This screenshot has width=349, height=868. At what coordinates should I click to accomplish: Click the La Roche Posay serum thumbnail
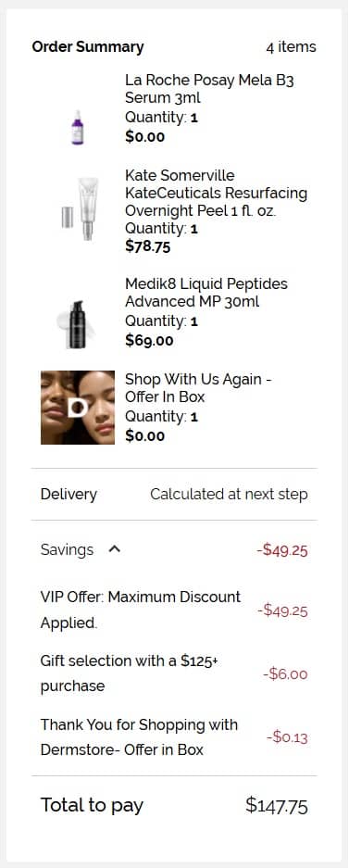click(x=78, y=127)
